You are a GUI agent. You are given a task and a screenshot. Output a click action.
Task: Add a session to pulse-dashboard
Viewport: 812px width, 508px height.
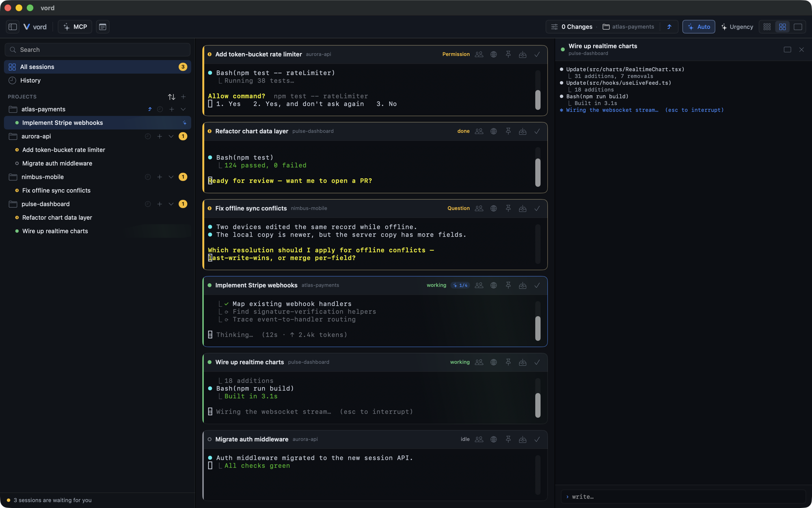pyautogui.click(x=160, y=204)
